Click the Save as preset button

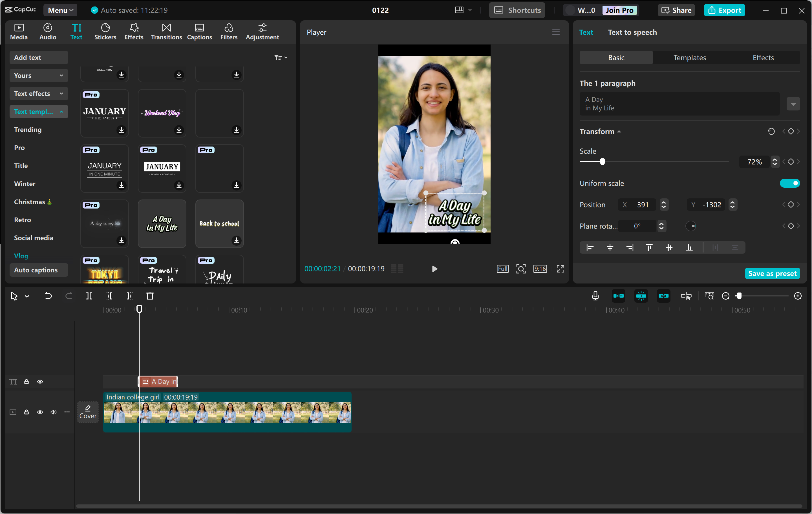pos(773,273)
